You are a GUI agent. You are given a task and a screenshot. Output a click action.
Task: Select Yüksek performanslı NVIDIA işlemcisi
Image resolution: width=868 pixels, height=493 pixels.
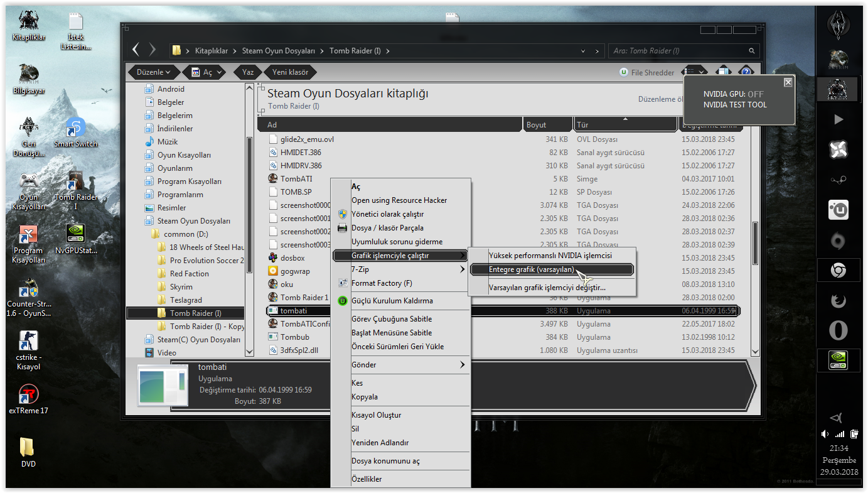coord(550,256)
